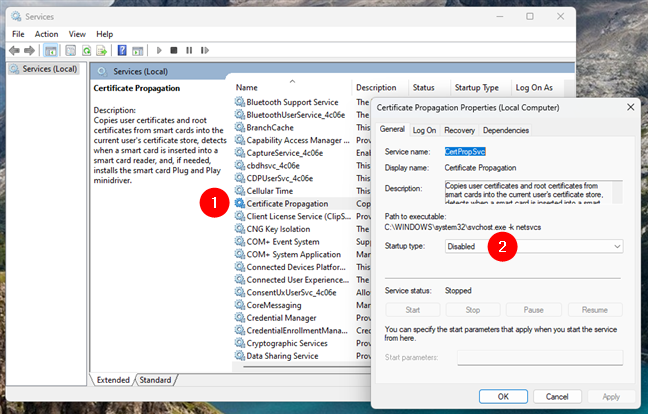Image resolution: width=648 pixels, height=414 pixels.
Task: Toggle Show/Hide Console Tree toolbar icon
Action: (50, 50)
